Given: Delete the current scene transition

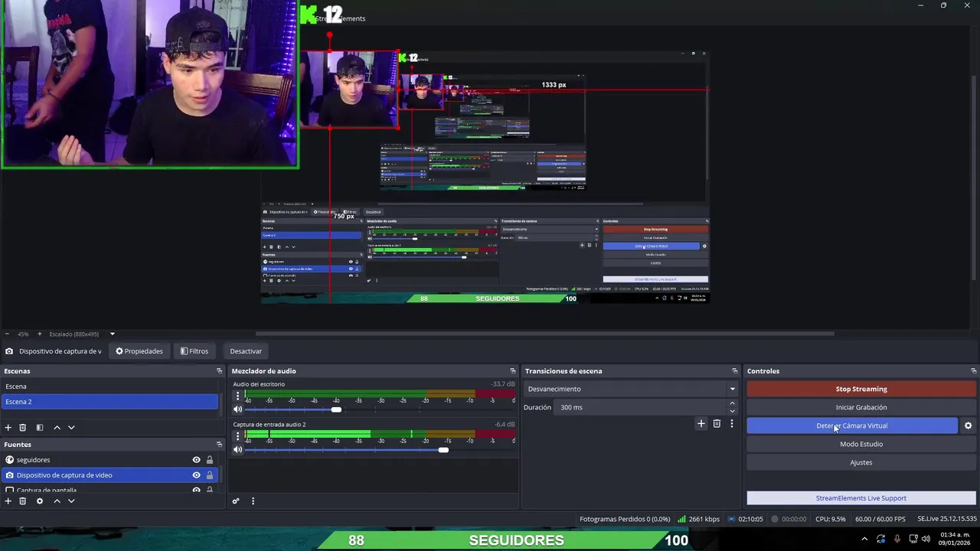Looking at the screenshot, I should point(717,423).
